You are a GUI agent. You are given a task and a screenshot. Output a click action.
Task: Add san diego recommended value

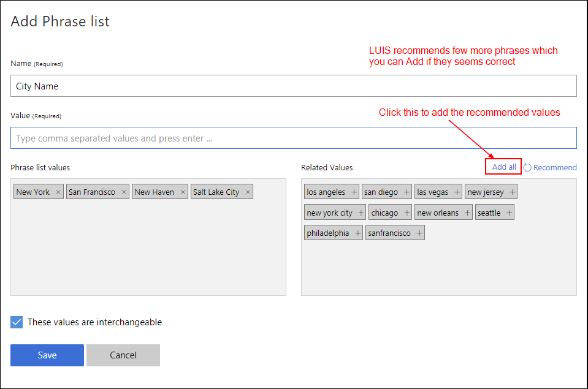click(407, 192)
